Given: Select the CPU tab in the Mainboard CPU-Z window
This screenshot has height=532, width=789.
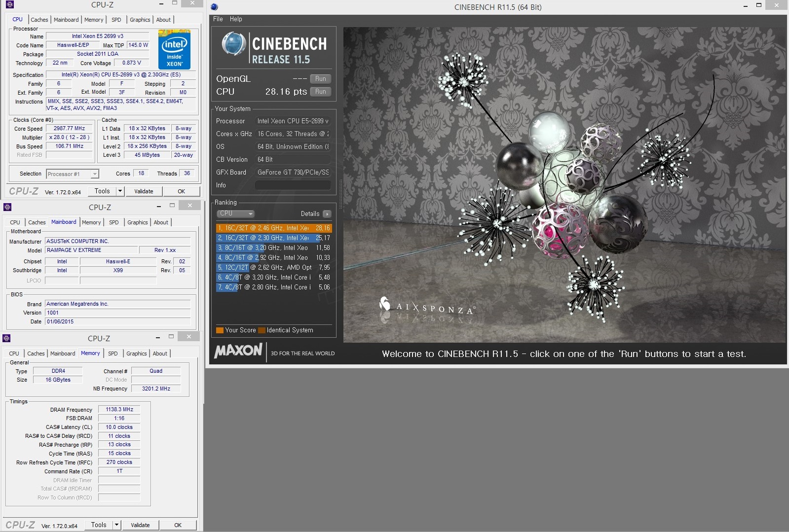Looking at the screenshot, I should click(15, 222).
